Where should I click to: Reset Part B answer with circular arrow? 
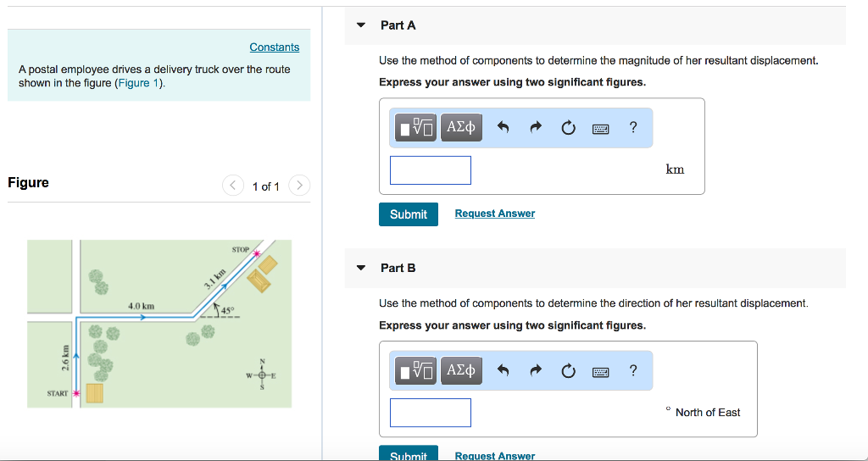568,371
